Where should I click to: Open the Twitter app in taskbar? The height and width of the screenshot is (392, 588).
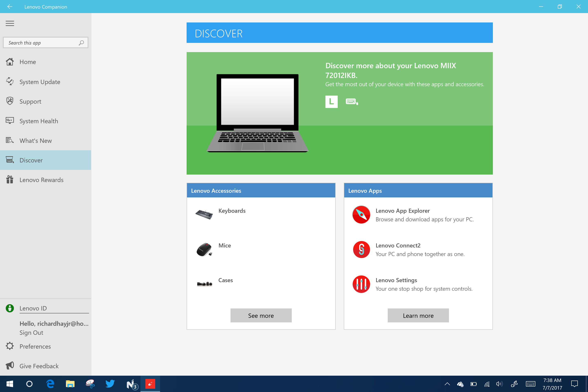(x=110, y=384)
